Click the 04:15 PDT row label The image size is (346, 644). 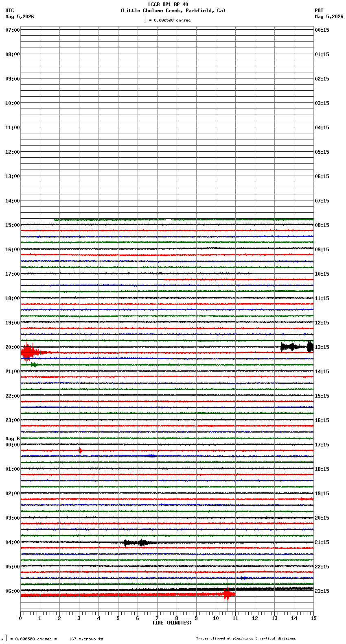322,128
